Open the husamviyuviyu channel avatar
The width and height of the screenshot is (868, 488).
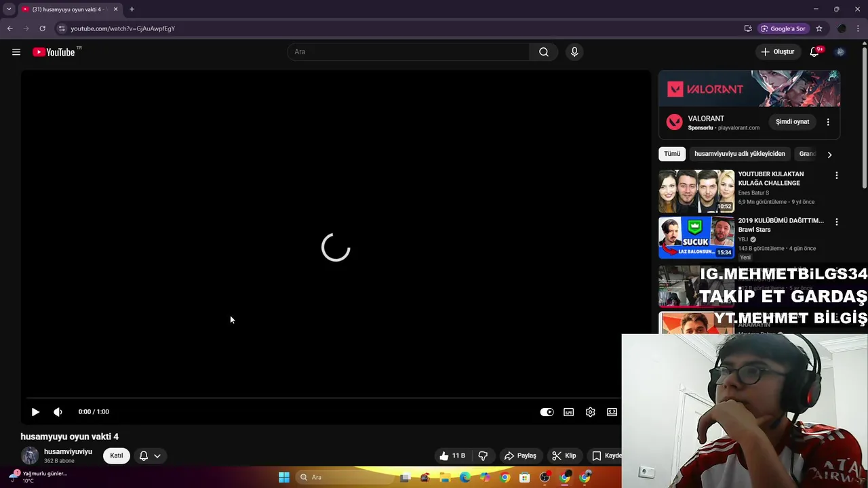pyautogui.click(x=30, y=456)
